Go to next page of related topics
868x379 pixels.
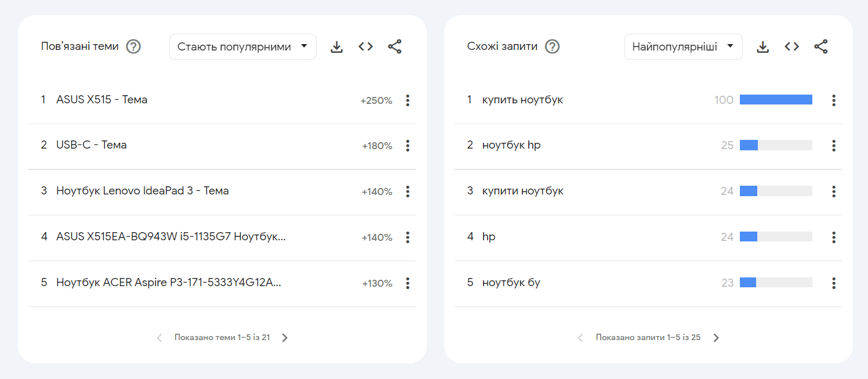pyautogui.click(x=285, y=338)
